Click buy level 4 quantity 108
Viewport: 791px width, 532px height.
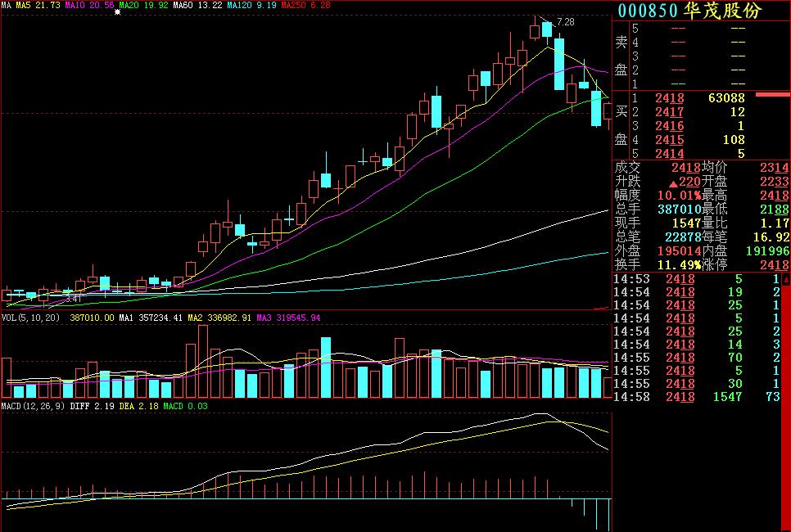(x=734, y=140)
